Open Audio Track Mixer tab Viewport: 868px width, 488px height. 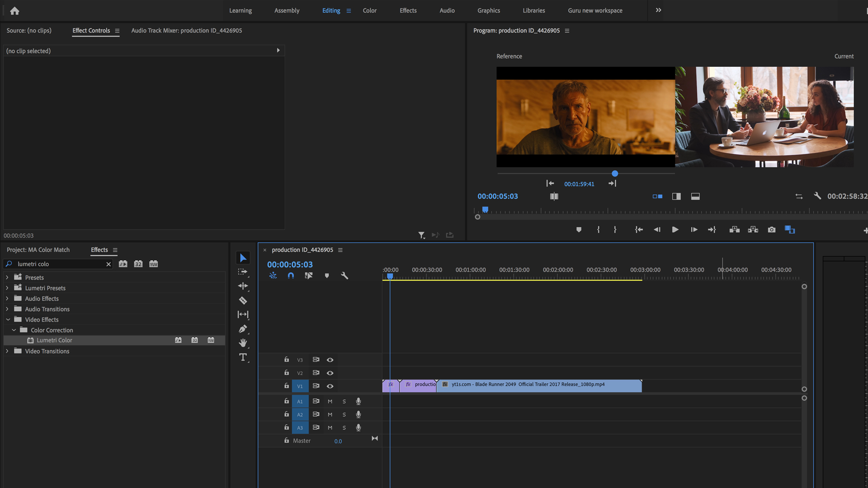(187, 30)
